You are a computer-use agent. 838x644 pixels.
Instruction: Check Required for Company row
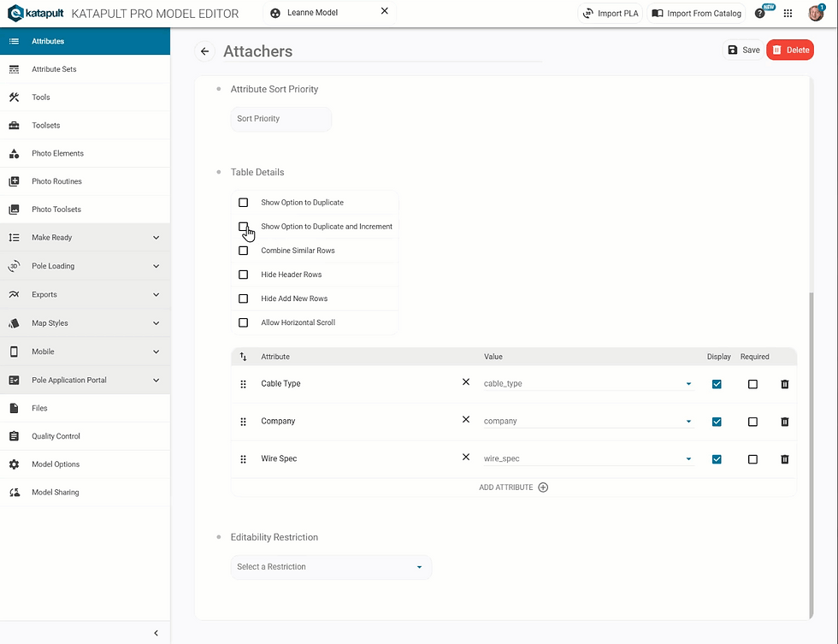752,422
